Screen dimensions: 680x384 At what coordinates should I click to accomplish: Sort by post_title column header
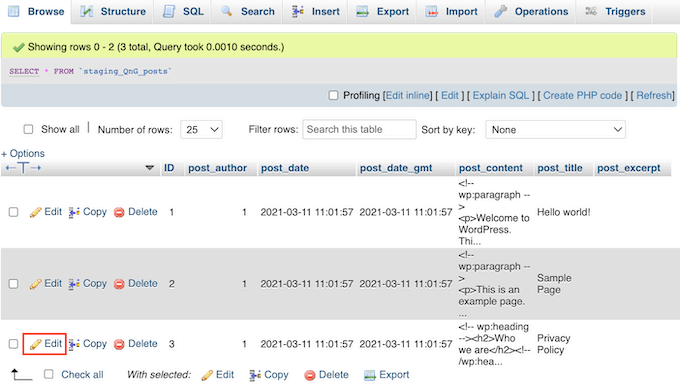pos(560,168)
